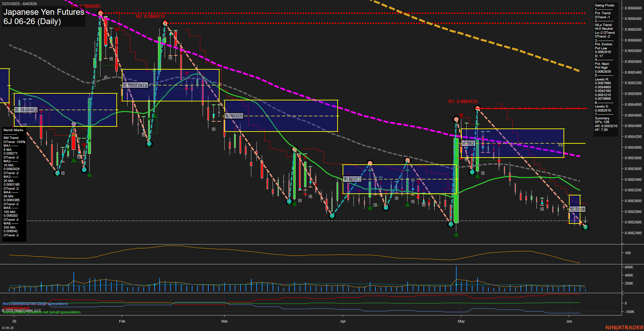
Task: Select the Levels S: heading
Action: click(x=602, y=107)
